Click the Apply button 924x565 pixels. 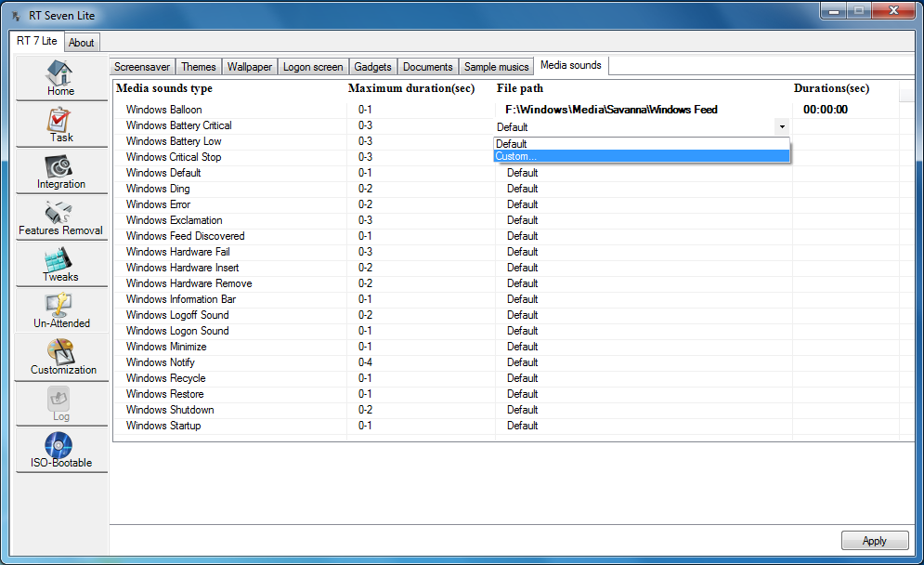(x=875, y=540)
